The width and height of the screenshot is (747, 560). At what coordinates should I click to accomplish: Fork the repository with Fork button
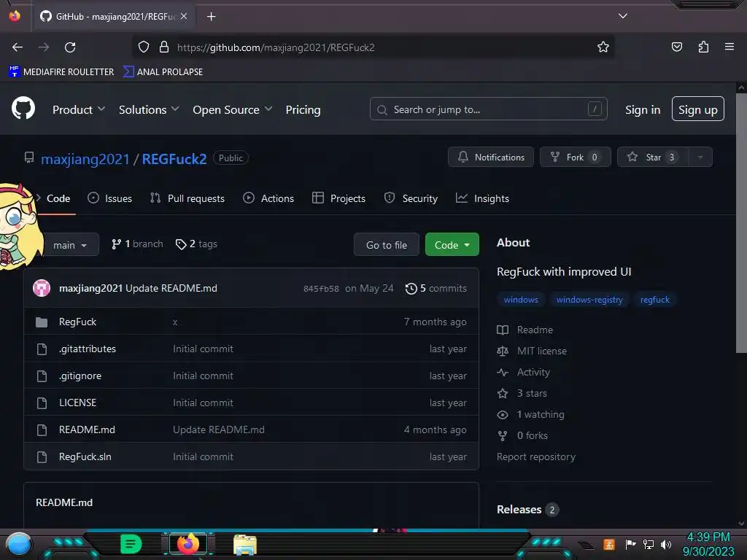click(575, 157)
